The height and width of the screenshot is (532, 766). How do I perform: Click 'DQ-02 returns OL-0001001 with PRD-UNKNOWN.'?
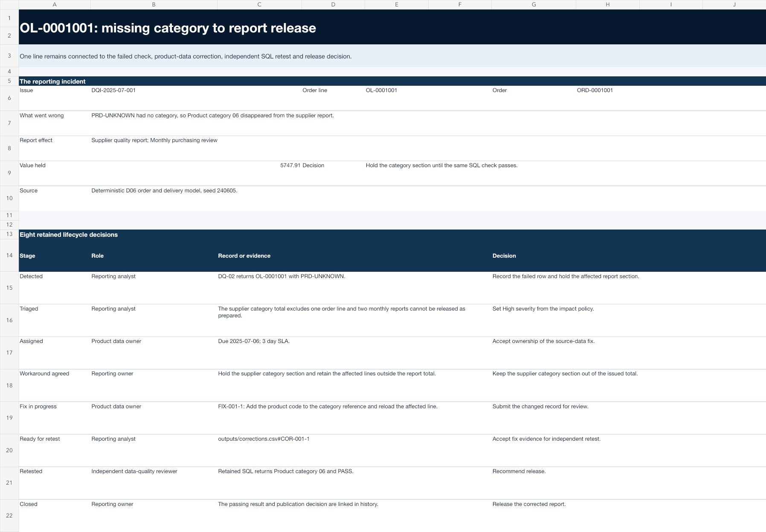[281, 276]
